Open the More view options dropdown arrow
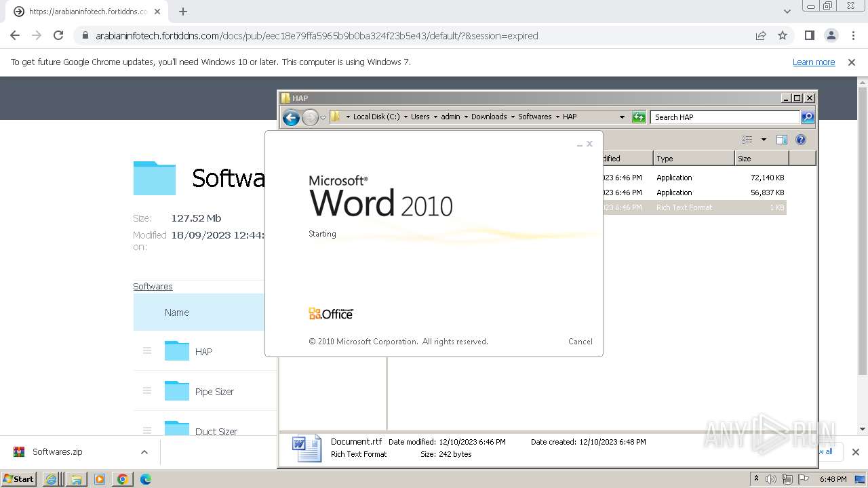The width and height of the screenshot is (868, 488). point(764,140)
